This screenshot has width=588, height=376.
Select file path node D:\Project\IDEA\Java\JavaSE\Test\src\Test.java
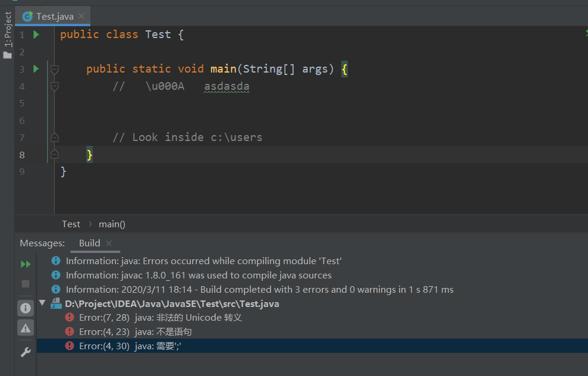[172, 304]
